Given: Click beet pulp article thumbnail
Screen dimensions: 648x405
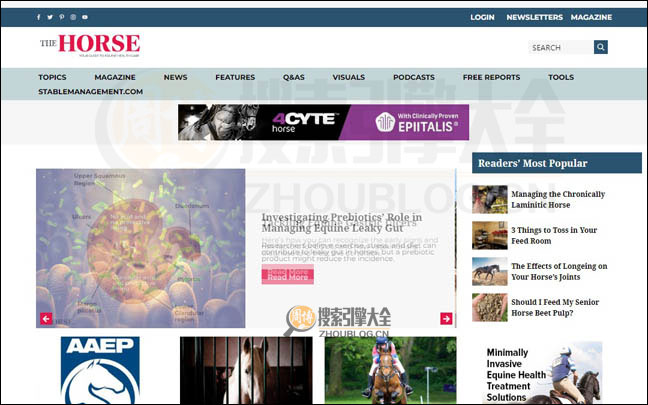Looking at the screenshot, I should pos(490,307).
